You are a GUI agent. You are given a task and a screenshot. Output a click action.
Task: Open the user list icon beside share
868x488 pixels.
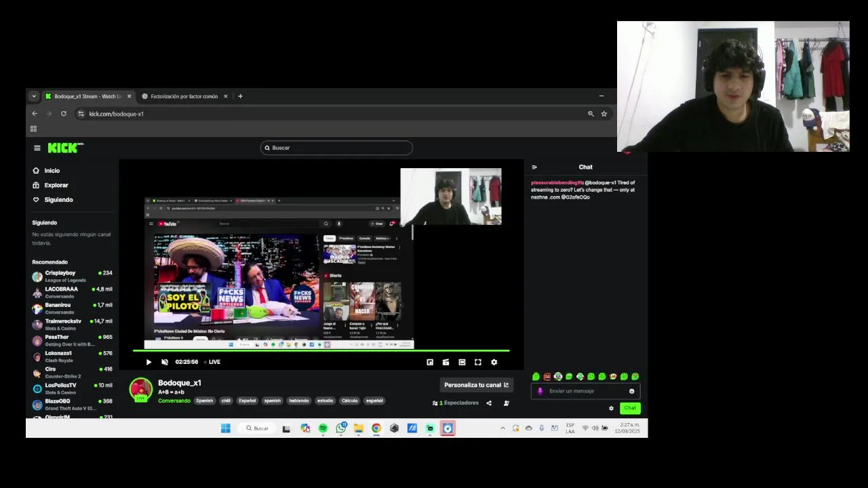[x=506, y=403]
